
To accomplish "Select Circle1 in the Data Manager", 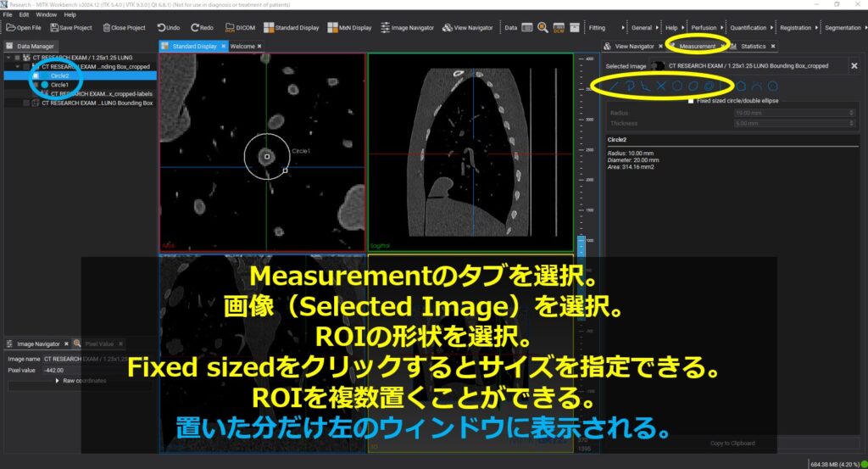I will 59,85.
